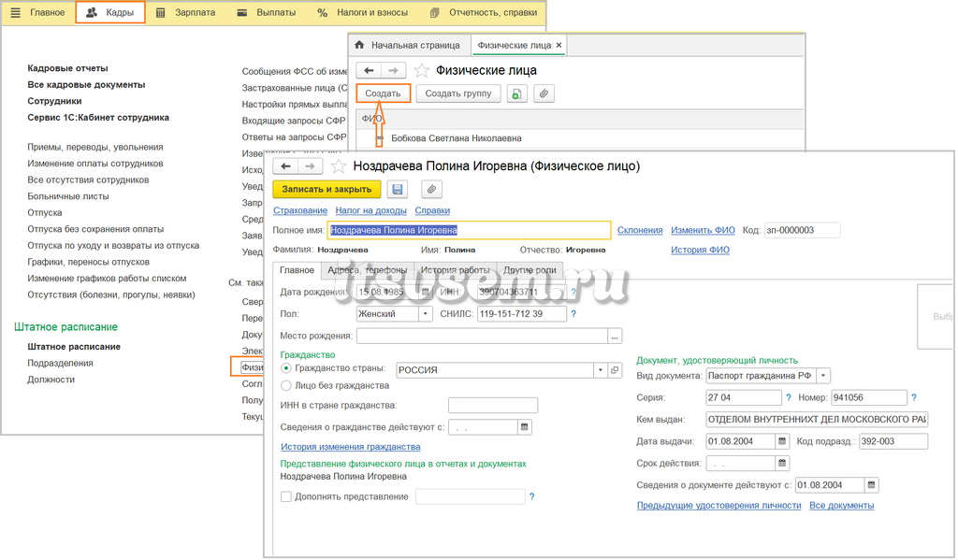Go forward in Физические лица window
Image resolution: width=958 pixels, height=560 pixels.
pyautogui.click(x=393, y=70)
